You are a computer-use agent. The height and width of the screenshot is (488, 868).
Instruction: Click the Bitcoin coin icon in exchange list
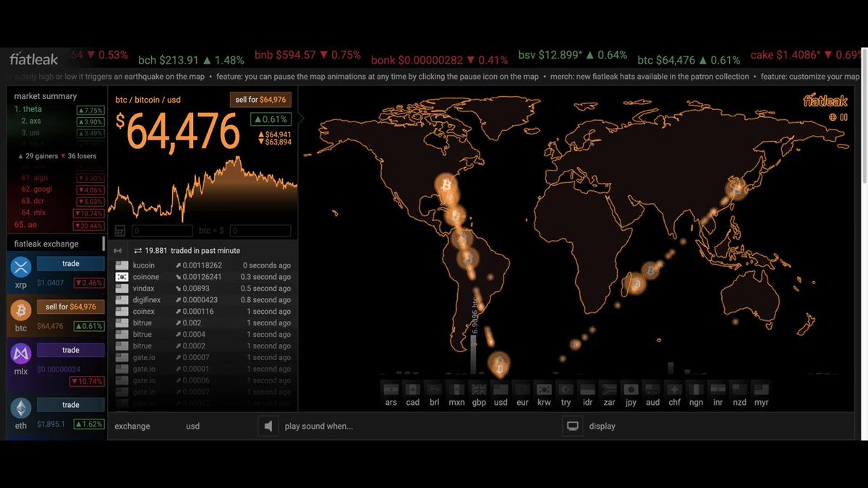coord(20,310)
